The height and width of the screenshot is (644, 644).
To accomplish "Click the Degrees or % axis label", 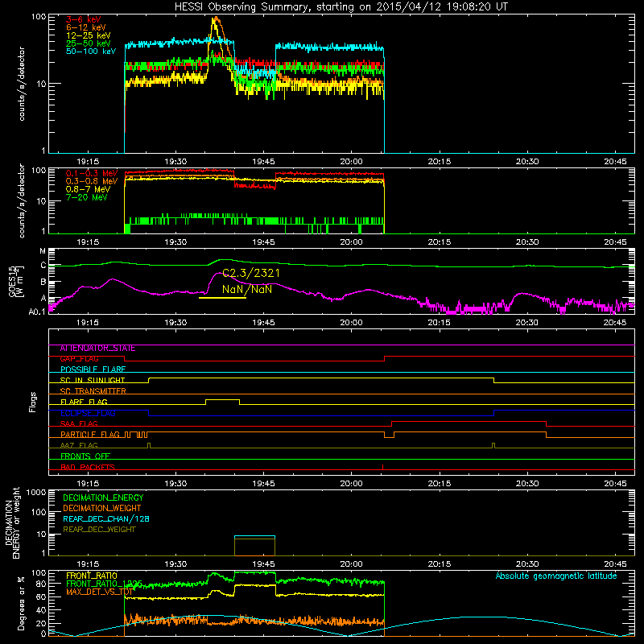I will [x=21, y=603].
